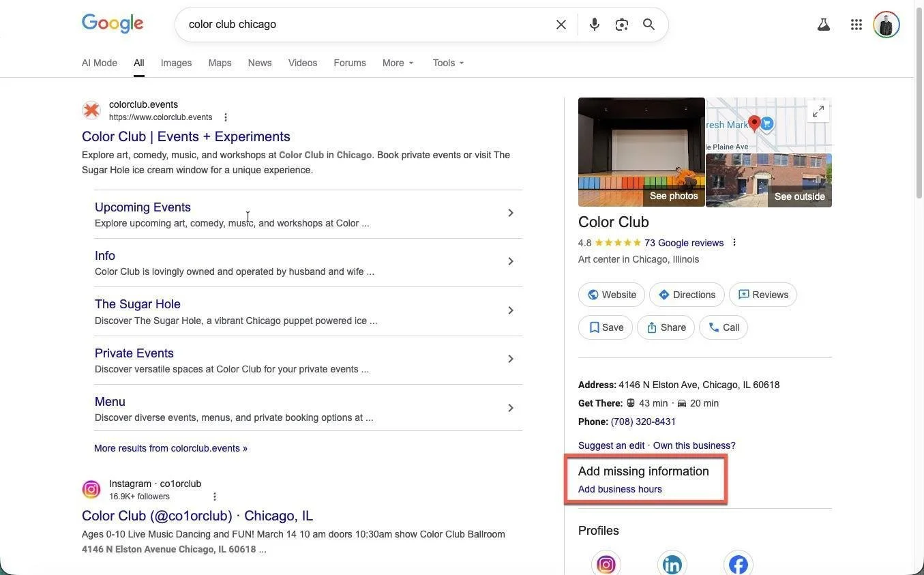
Task: Open Search Labs flask icon
Action: (x=824, y=25)
